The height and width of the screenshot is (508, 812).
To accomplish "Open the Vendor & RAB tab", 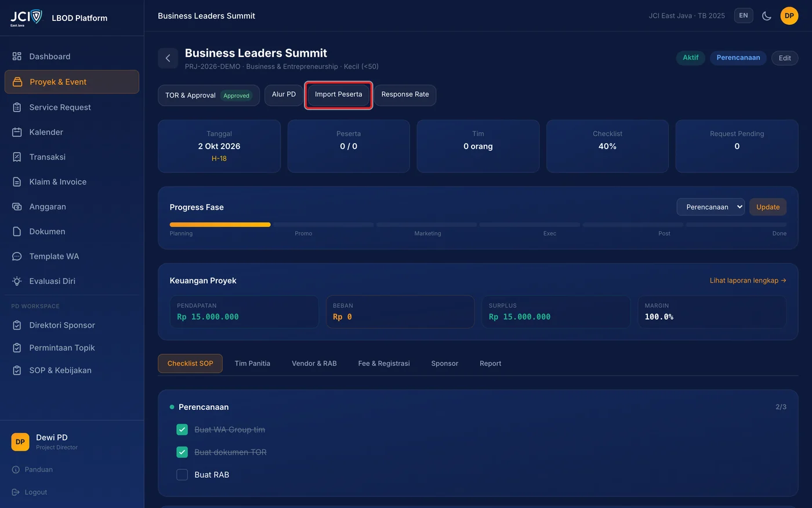I will coord(314,363).
